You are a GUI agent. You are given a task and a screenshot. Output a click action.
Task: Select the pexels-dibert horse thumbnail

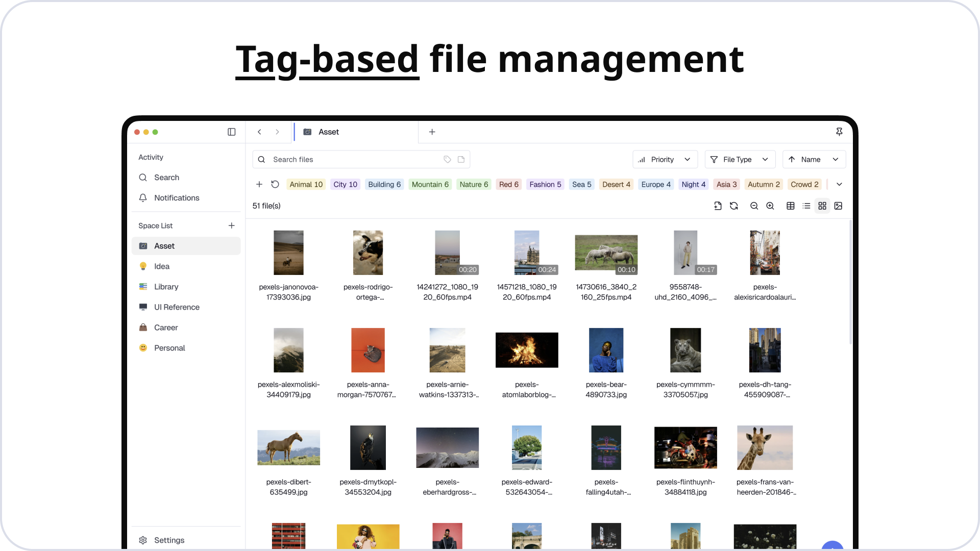click(288, 447)
